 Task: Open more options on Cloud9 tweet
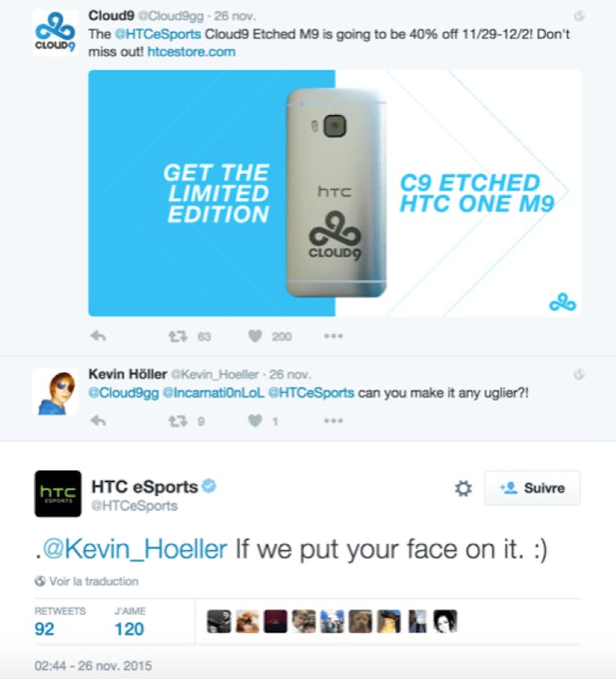[x=333, y=336]
